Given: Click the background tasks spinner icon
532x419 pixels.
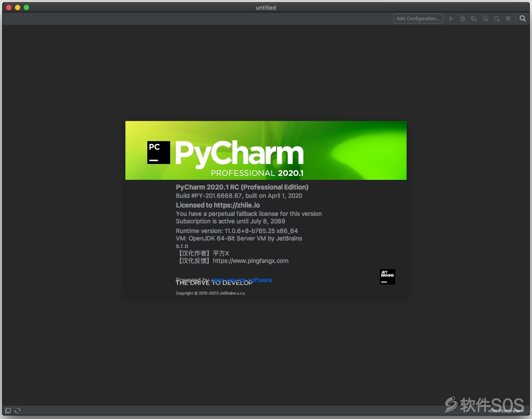Looking at the screenshot, I should point(18,411).
